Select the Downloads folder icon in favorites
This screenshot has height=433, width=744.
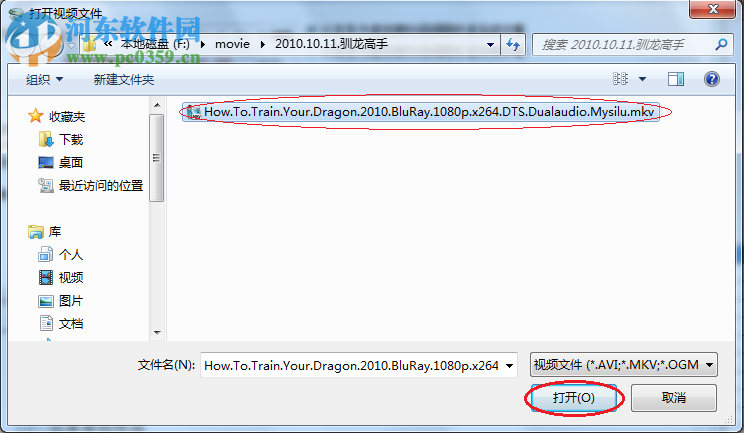coord(46,139)
